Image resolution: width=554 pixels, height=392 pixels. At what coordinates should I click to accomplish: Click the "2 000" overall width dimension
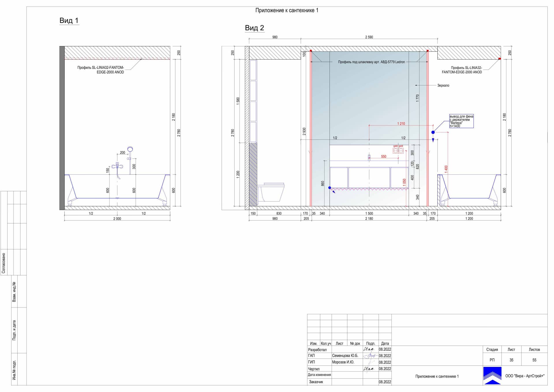pyautogui.click(x=117, y=219)
